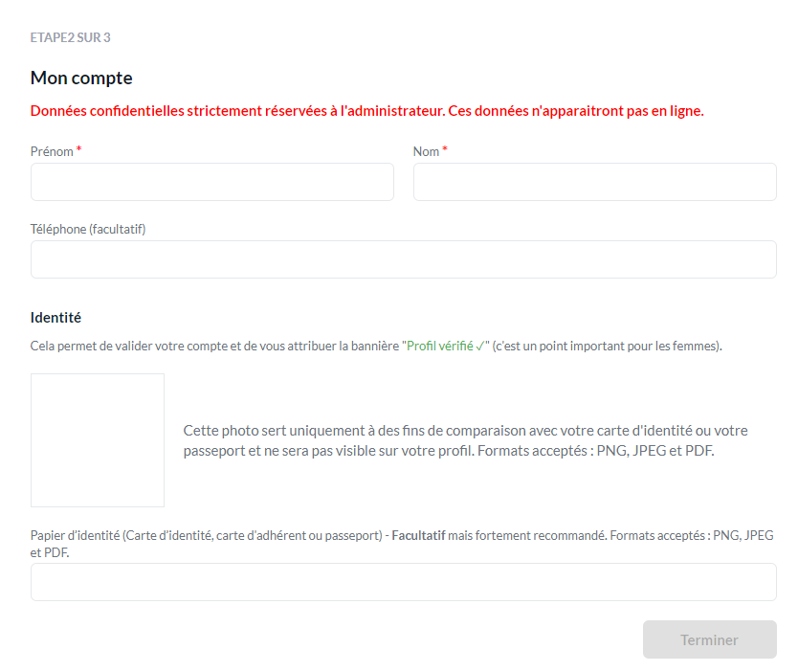Viewport: 798px width, 672px height.
Task: Click the red confidential data warning text
Action: (366, 111)
